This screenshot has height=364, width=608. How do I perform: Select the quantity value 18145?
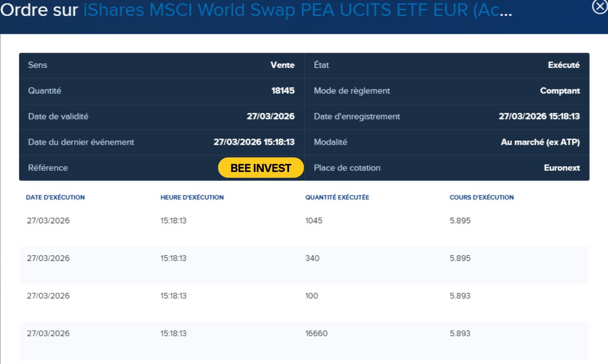pyautogui.click(x=282, y=91)
